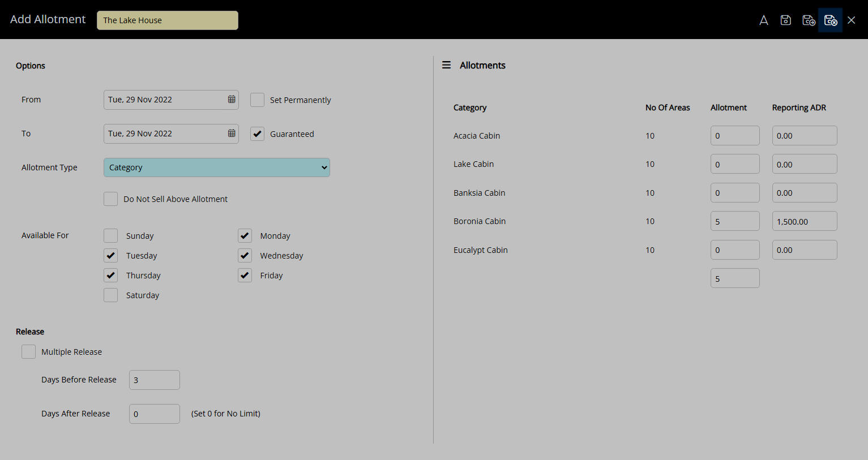Click the Save icon in header

pos(786,20)
